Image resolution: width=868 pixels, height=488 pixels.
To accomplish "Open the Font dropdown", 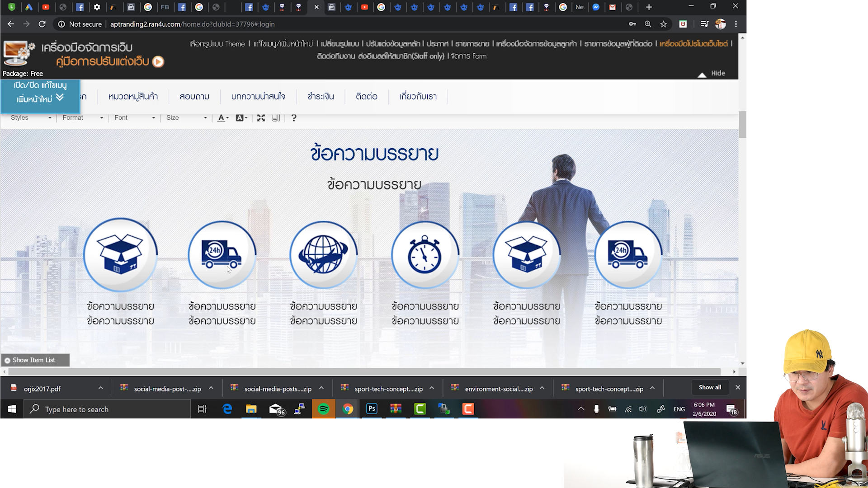I will tap(134, 118).
